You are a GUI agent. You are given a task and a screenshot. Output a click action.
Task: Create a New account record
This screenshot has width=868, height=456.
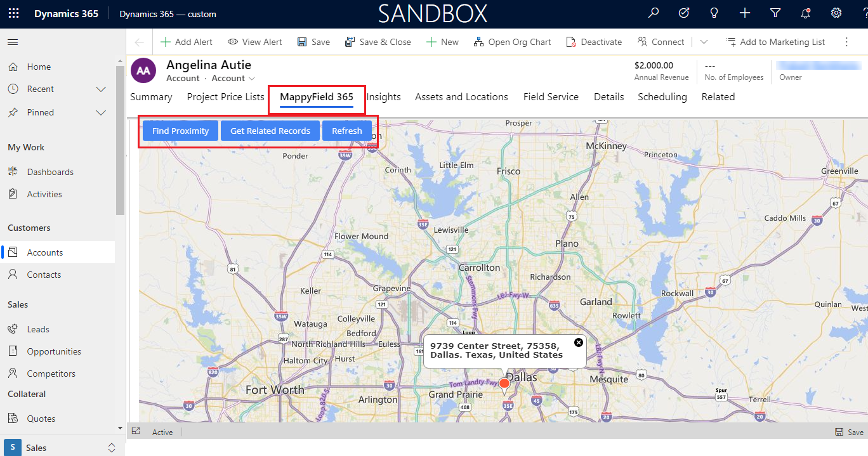tap(442, 42)
